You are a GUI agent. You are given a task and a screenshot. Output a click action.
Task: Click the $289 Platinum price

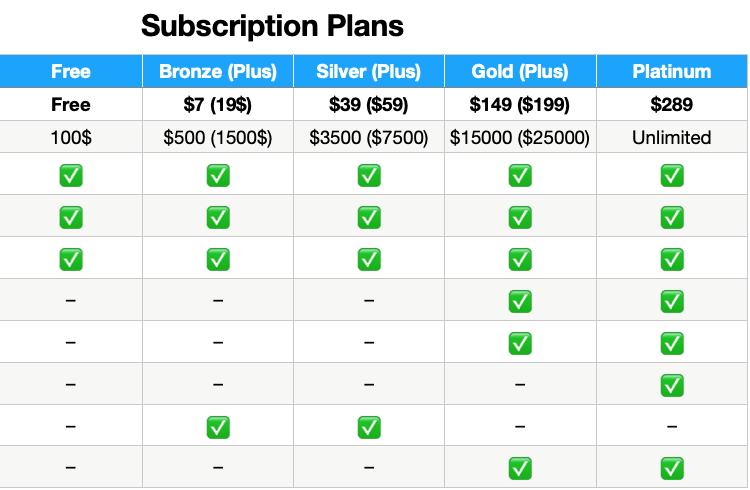(x=672, y=105)
